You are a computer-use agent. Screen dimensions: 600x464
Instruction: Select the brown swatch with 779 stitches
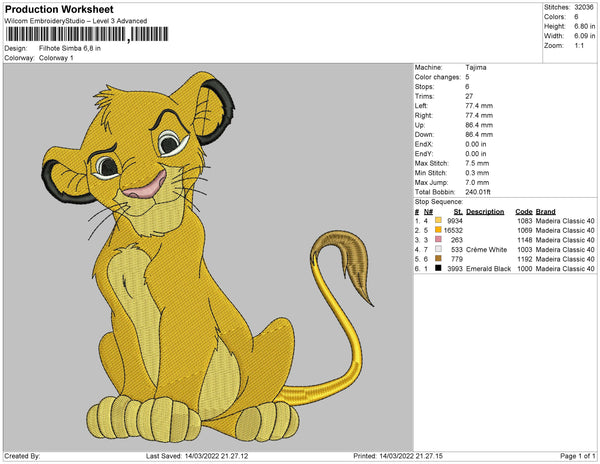point(438,259)
